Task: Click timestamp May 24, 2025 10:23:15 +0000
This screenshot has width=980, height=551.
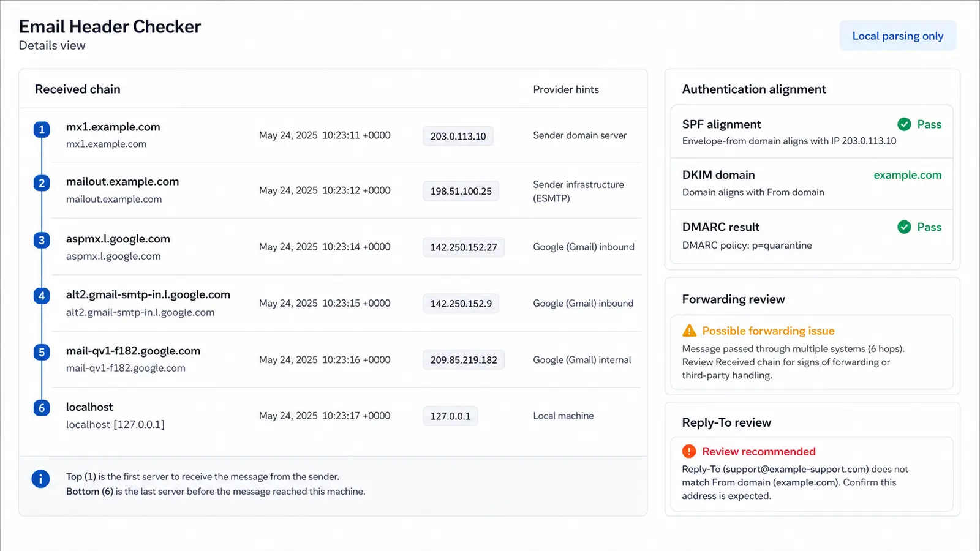Action: 325,303
